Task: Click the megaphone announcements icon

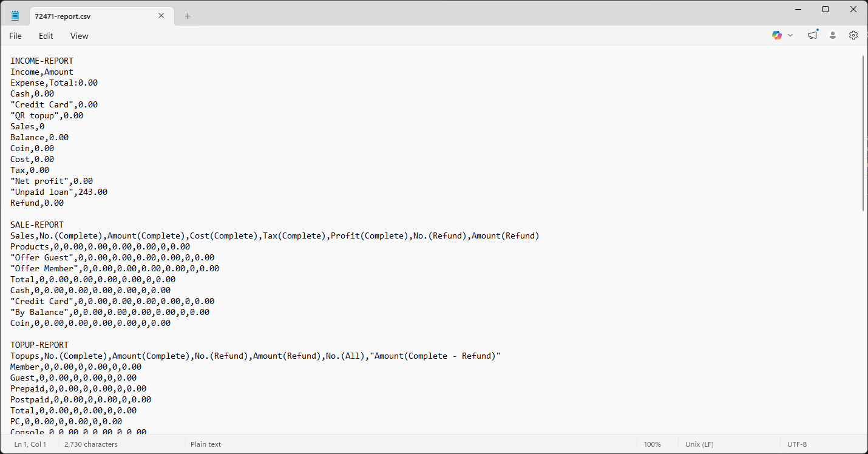Action: [812, 36]
